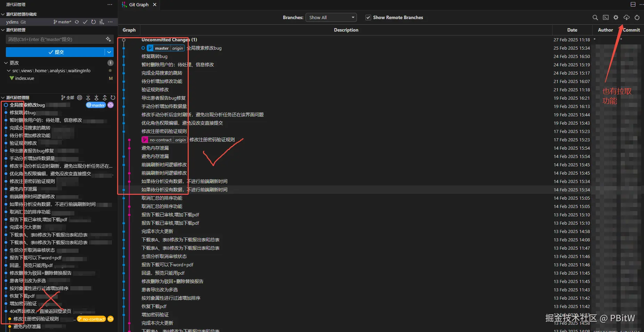Select the 手动分析增加传数据量 commit in Git Graph

[164, 106]
